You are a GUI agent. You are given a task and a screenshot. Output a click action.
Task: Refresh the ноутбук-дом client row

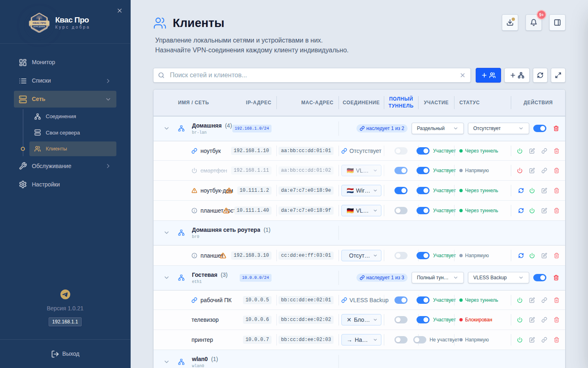tap(521, 191)
